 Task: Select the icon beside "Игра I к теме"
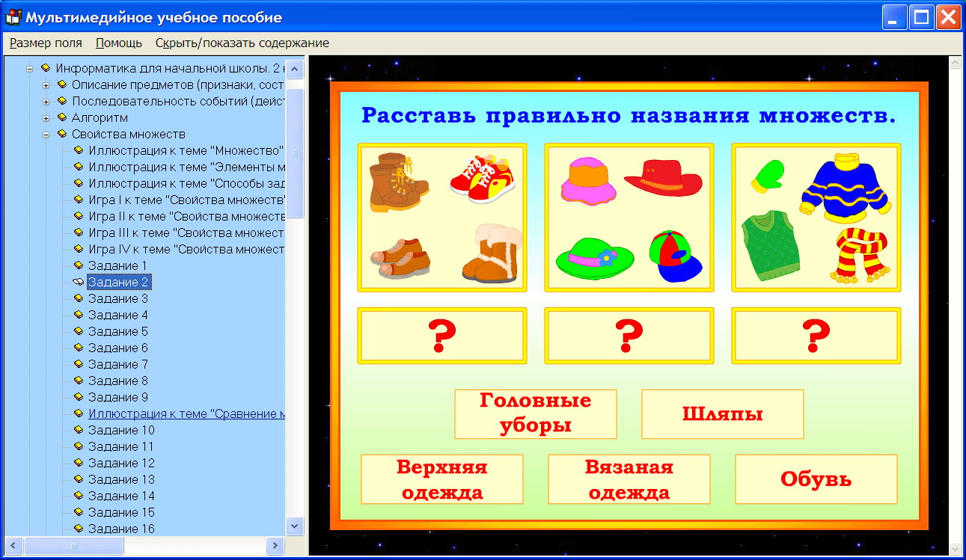tap(80, 200)
